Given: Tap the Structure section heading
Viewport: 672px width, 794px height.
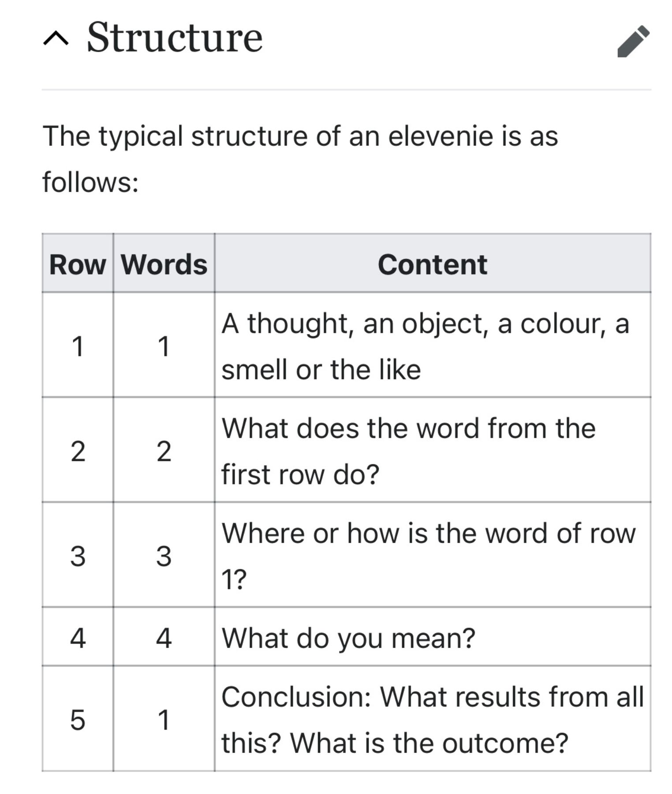Looking at the screenshot, I should [x=175, y=38].
